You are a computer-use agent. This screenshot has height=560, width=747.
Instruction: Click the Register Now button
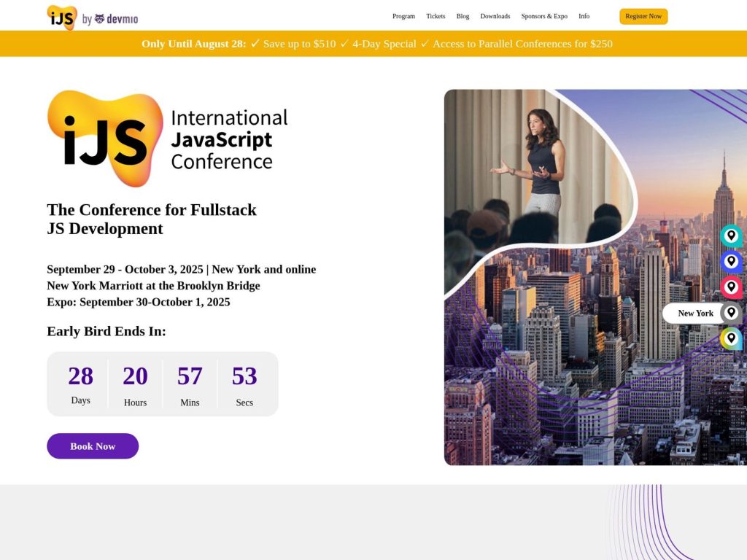click(643, 16)
